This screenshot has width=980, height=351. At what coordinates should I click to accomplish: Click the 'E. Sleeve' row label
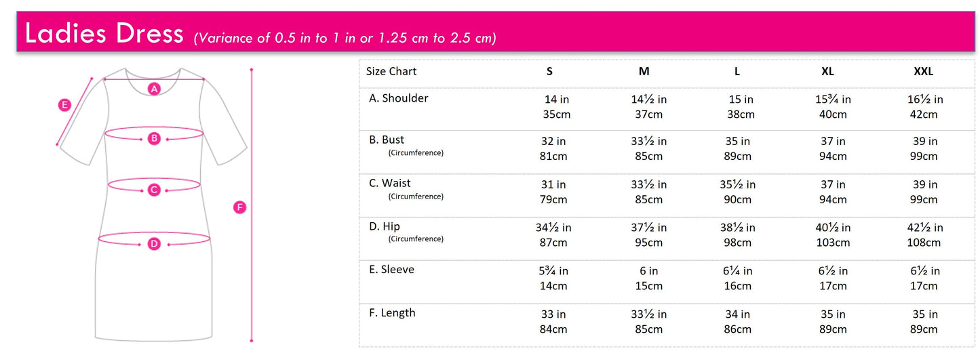(x=391, y=270)
